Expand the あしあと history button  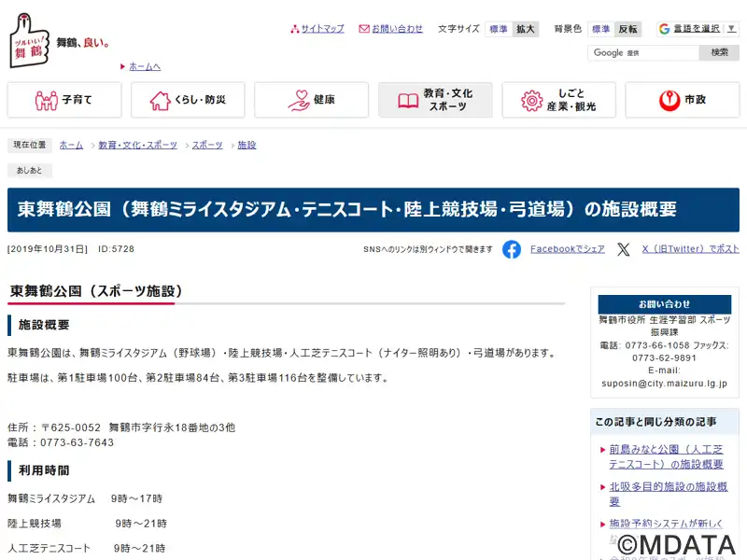pyautogui.click(x=30, y=171)
